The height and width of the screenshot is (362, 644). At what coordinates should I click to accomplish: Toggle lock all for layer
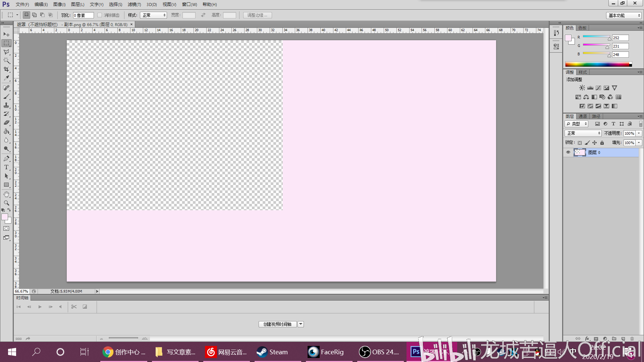(x=602, y=143)
